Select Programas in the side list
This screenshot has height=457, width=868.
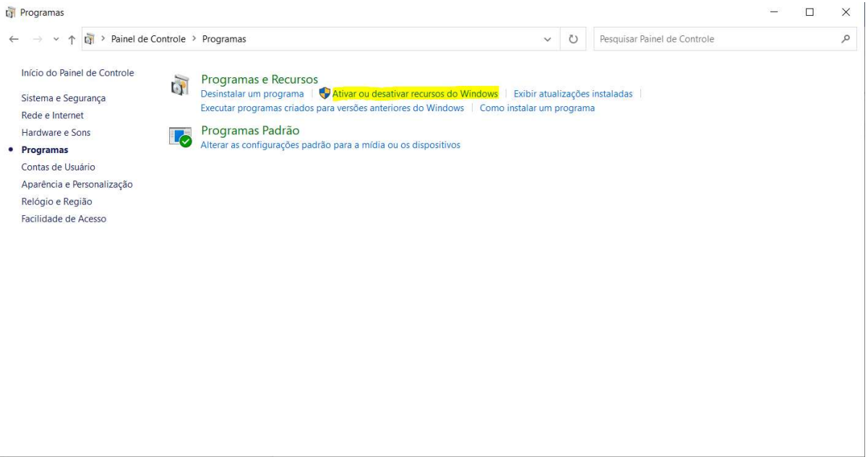tap(45, 150)
